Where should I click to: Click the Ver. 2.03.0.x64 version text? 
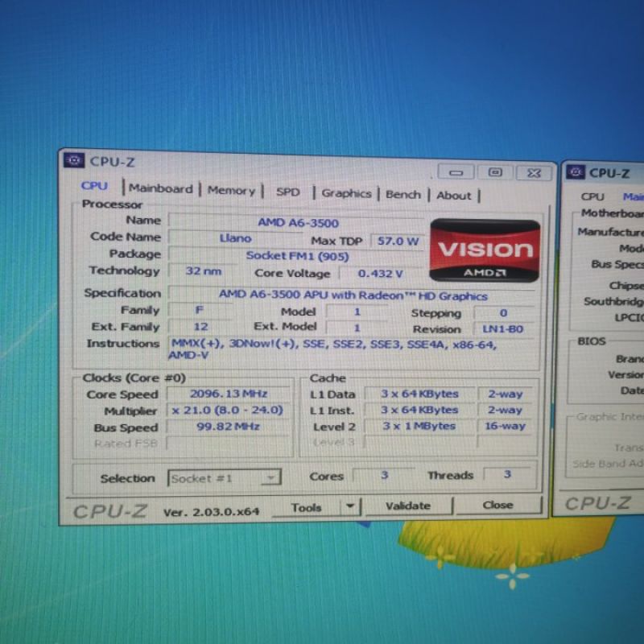coord(211,512)
